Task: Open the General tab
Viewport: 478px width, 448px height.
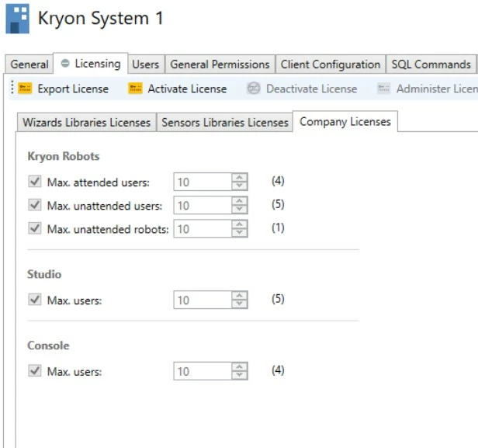Action: pos(29,64)
